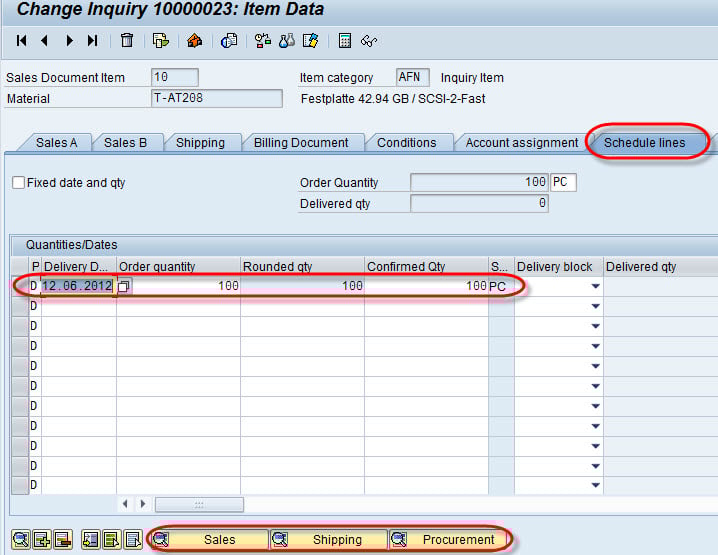Select the first schedule line row selector
Viewport: 718px width, 555px height.
(20, 286)
